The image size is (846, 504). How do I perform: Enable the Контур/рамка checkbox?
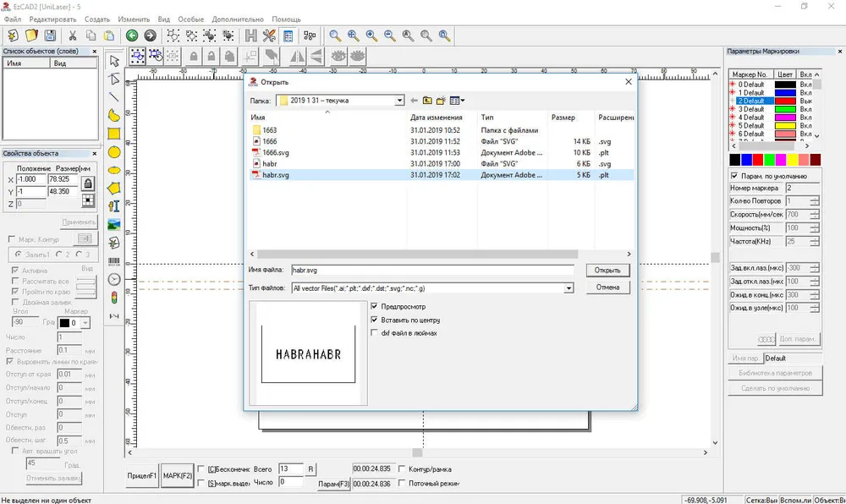pos(402,469)
